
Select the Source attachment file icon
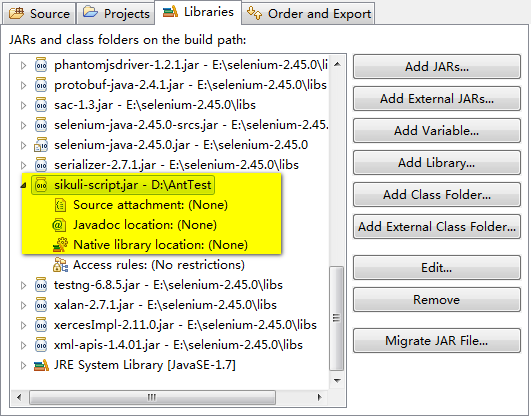click(60, 205)
